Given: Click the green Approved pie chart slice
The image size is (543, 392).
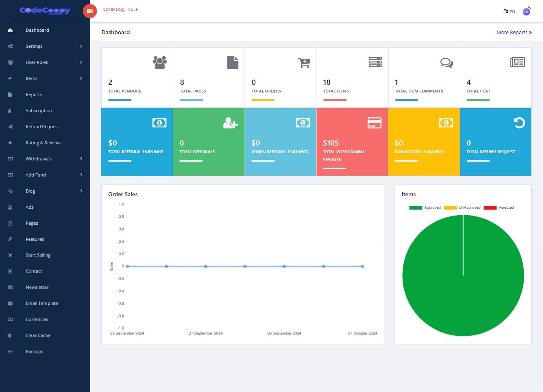Looking at the screenshot, I should click(x=463, y=275).
